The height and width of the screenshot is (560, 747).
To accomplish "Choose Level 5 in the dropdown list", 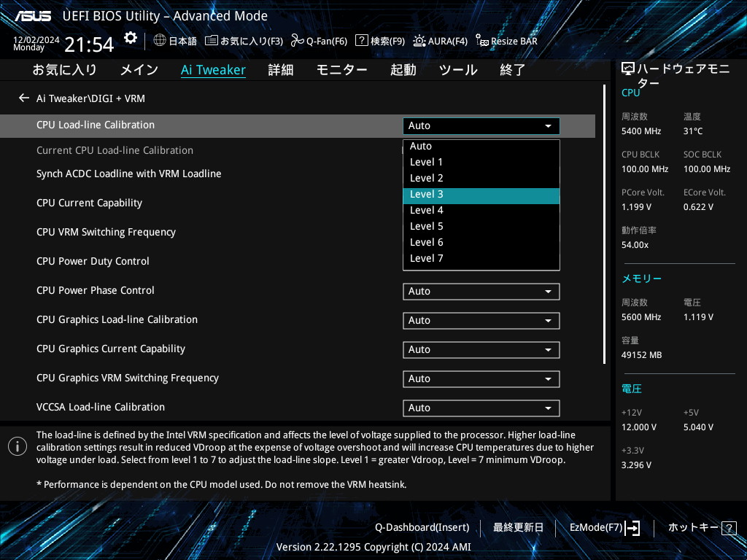I will (481, 226).
